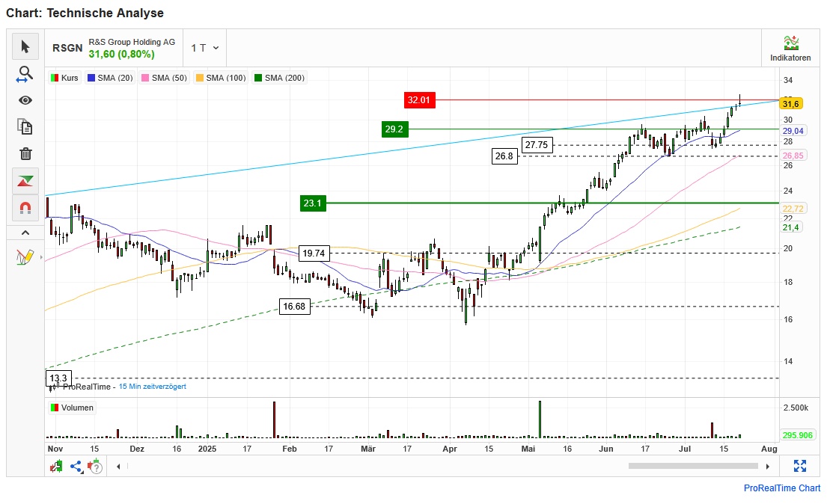The image size is (827, 504).
Task: Click the 21,4 SMA 200 axis value
Action: (790, 227)
